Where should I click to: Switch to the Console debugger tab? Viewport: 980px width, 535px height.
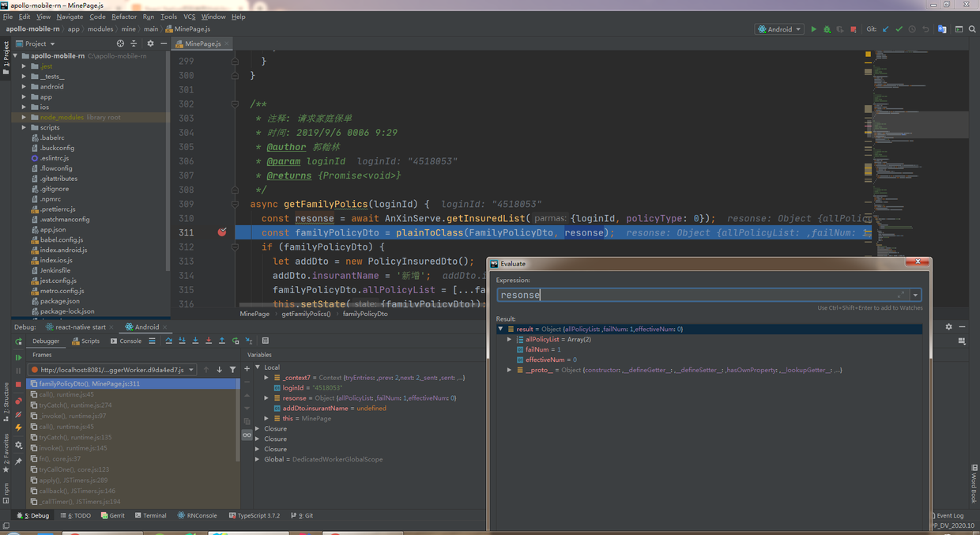tap(126, 341)
